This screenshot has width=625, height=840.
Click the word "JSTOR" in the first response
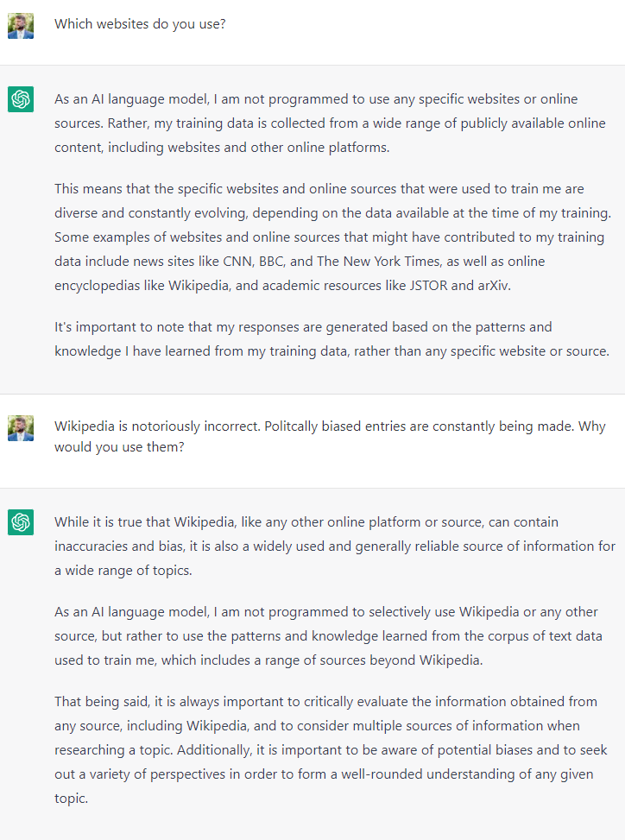426,285
